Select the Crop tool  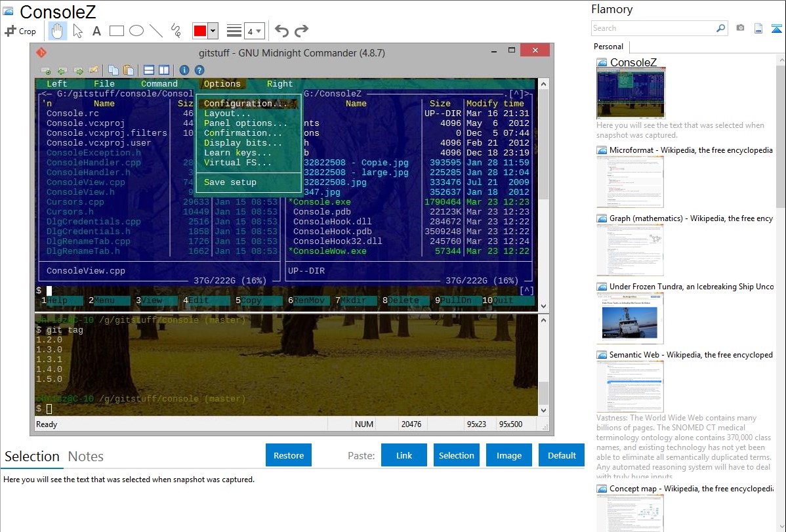click(x=20, y=31)
